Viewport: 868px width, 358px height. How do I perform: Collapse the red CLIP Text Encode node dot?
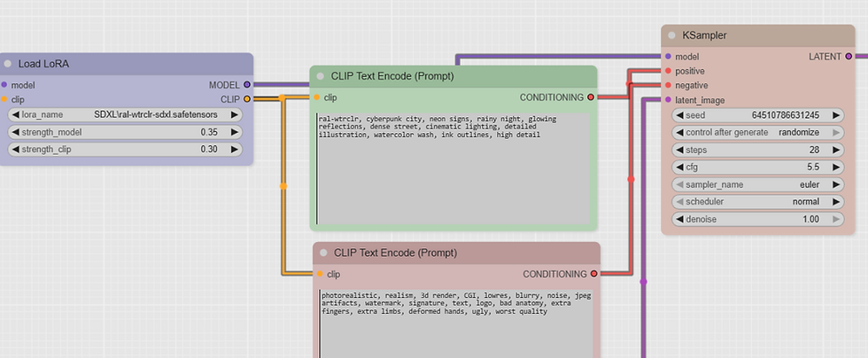click(x=323, y=253)
